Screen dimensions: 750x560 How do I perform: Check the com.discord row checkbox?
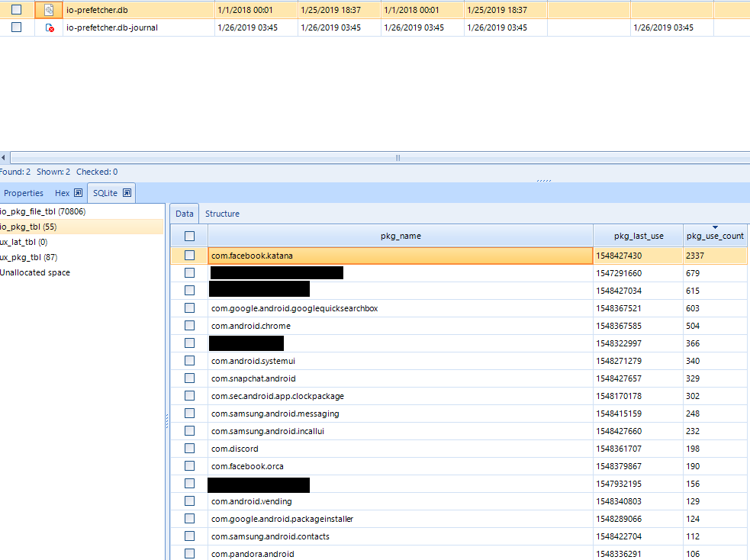pyautogui.click(x=189, y=449)
